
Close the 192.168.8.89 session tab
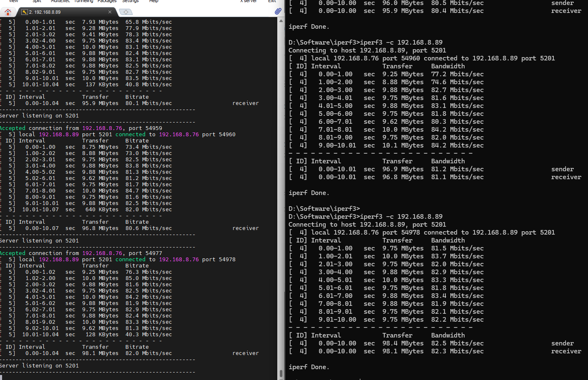click(110, 12)
